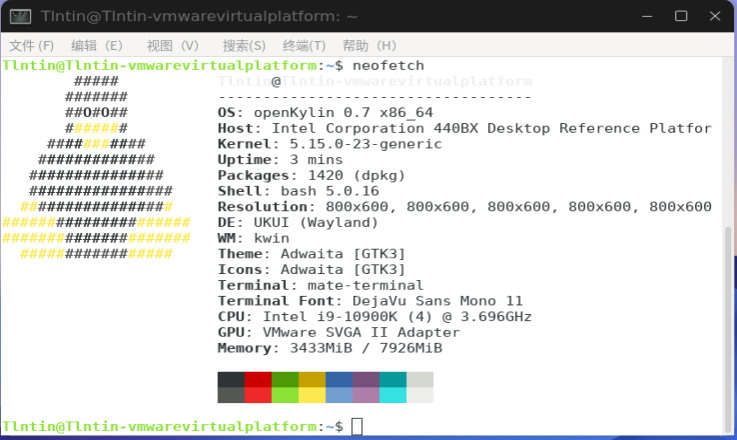Open the 终端(T) menu
The image size is (737, 440).
[304, 46]
